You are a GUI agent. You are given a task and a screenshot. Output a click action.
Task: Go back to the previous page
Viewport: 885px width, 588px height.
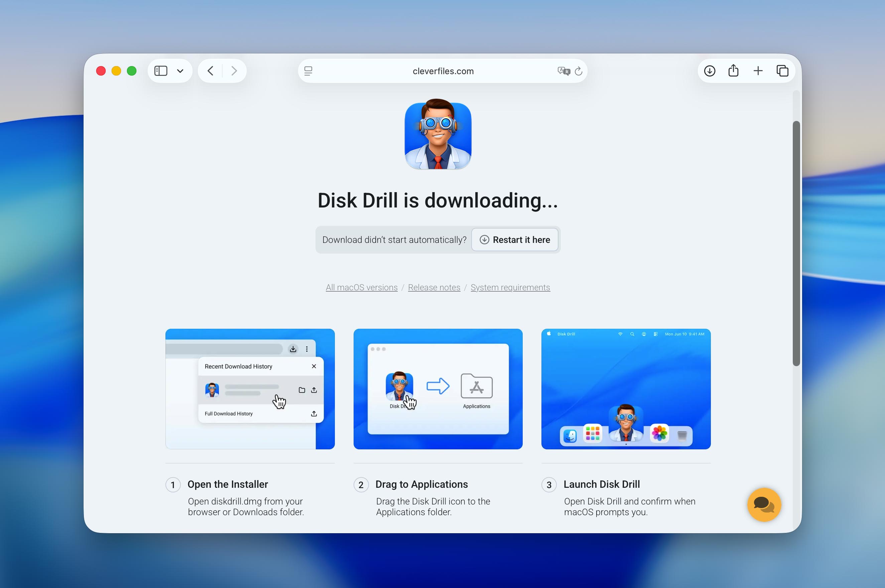click(x=211, y=71)
